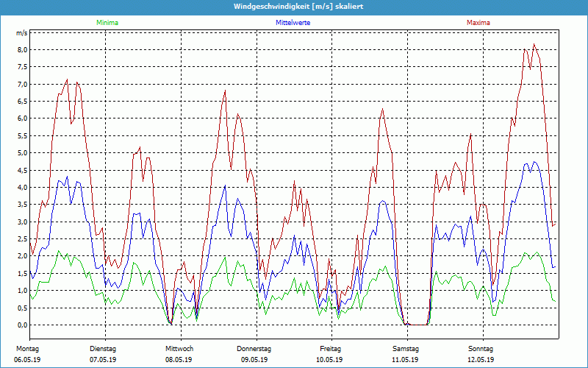Click the Samstag day label
This screenshot has height=368, width=588.
click(x=406, y=349)
